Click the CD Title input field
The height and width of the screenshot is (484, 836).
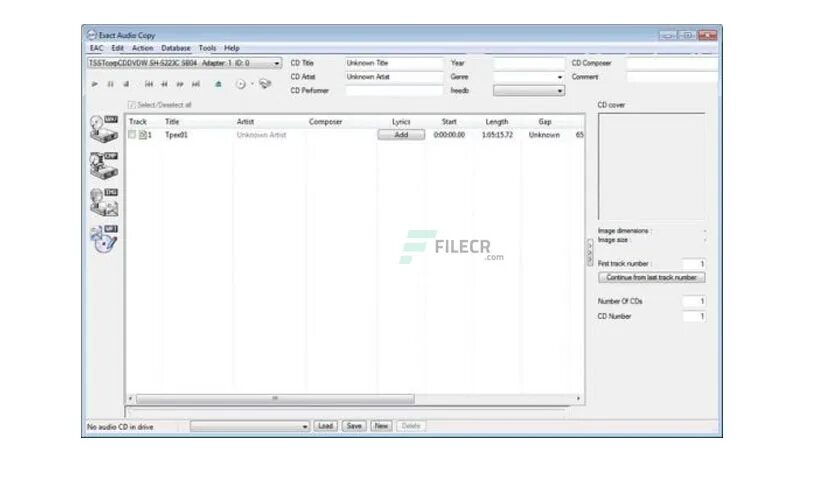[393, 63]
